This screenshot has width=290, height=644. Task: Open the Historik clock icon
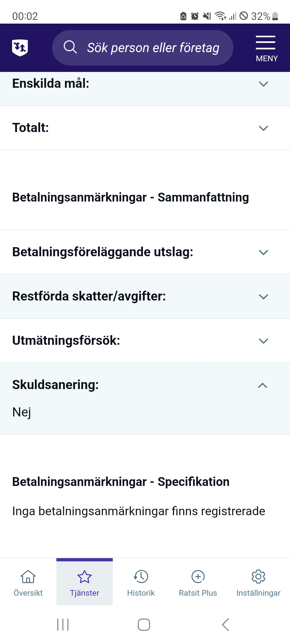pyautogui.click(x=141, y=577)
